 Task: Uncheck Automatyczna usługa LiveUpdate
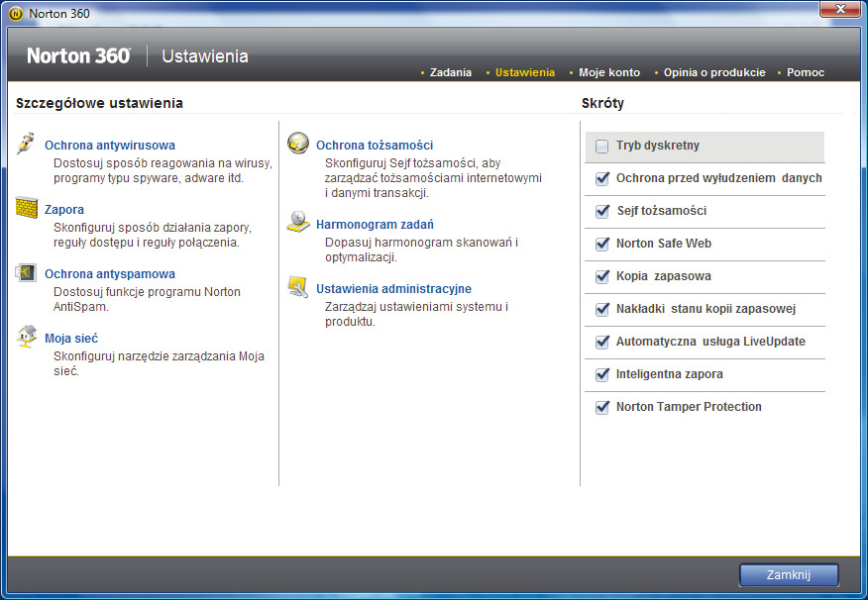[x=602, y=342]
